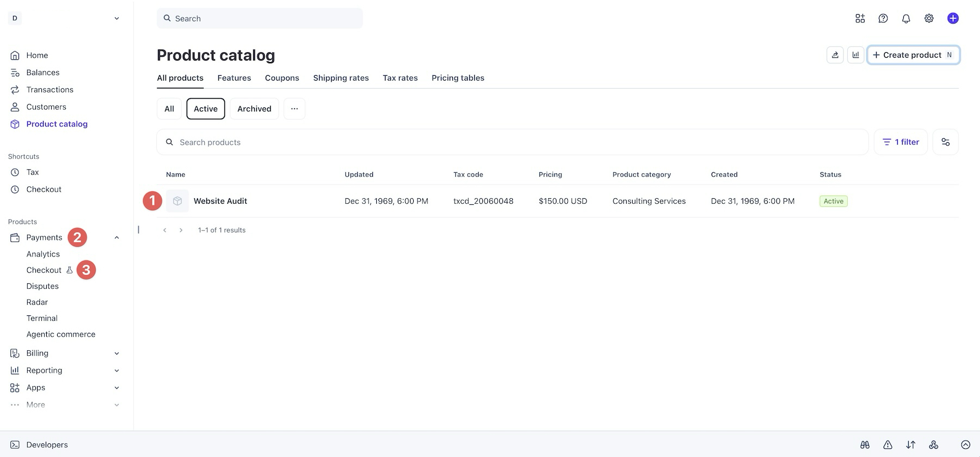Open the apps grid icon in top bar
980x457 pixels.
[x=860, y=19]
